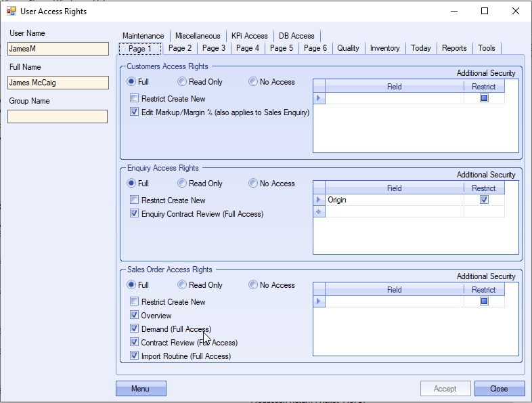Click the Close button at bottom right

[x=499, y=389]
